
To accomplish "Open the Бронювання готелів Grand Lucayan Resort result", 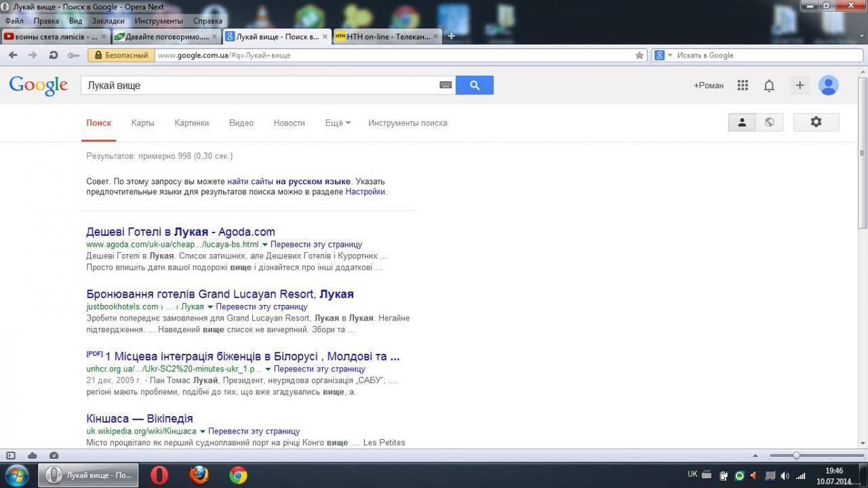I will pyautogui.click(x=220, y=294).
